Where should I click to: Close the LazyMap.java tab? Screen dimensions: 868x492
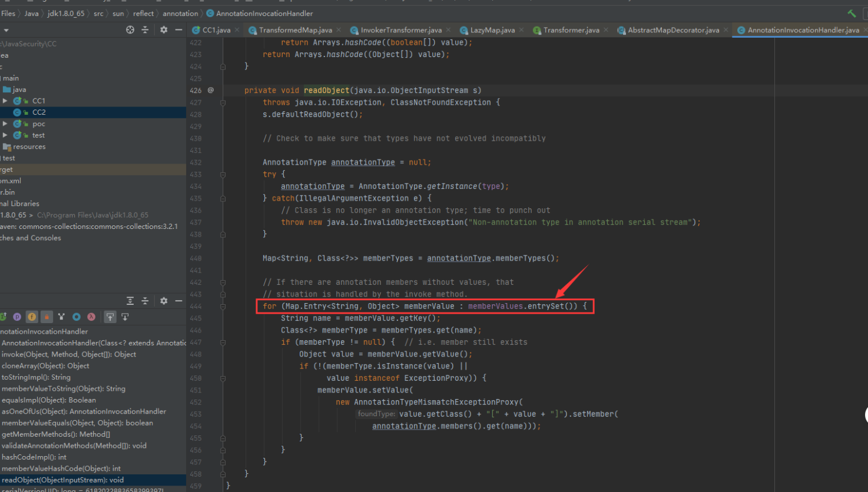pyautogui.click(x=521, y=30)
